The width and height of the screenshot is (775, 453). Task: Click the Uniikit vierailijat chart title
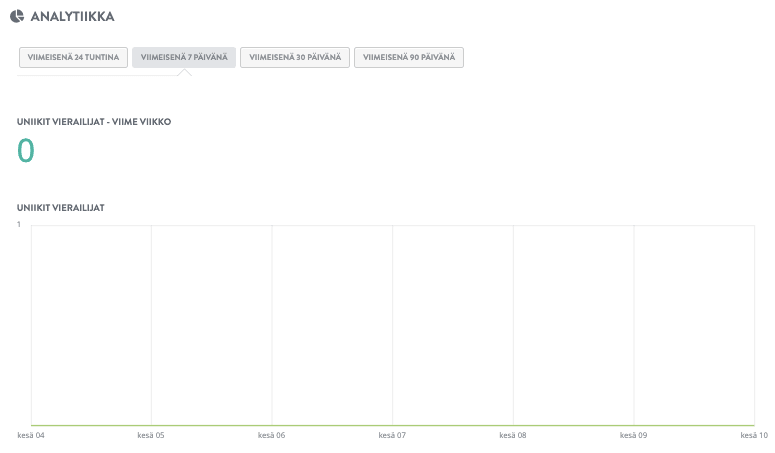(61, 208)
